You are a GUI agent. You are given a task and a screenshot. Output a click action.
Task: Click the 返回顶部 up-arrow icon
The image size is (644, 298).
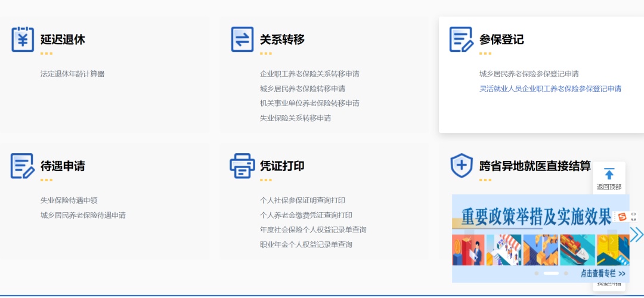[x=609, y=174]
